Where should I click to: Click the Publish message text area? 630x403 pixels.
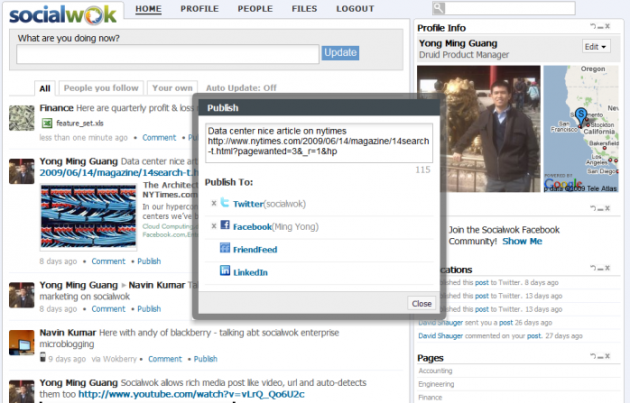319,143
